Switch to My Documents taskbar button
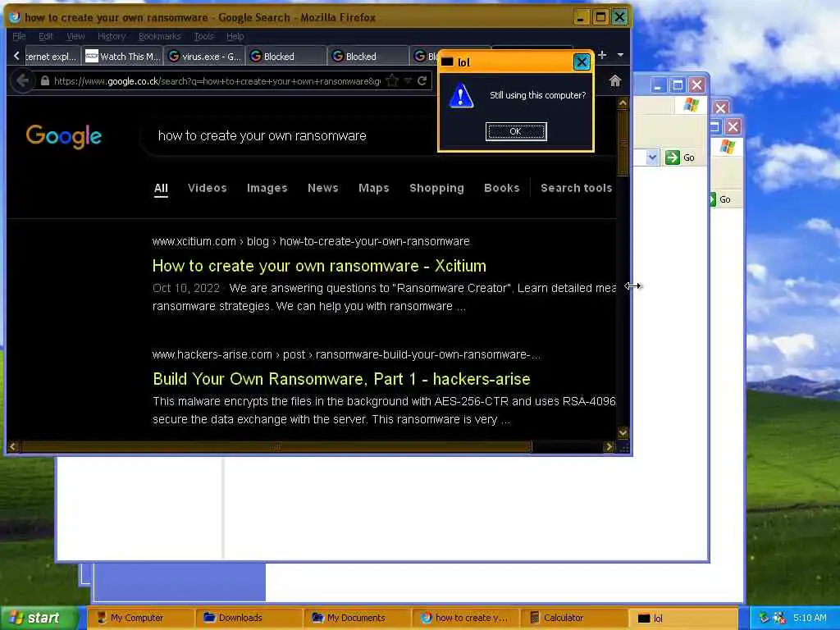Screen dimensions: 840x630 click(357, 618)
